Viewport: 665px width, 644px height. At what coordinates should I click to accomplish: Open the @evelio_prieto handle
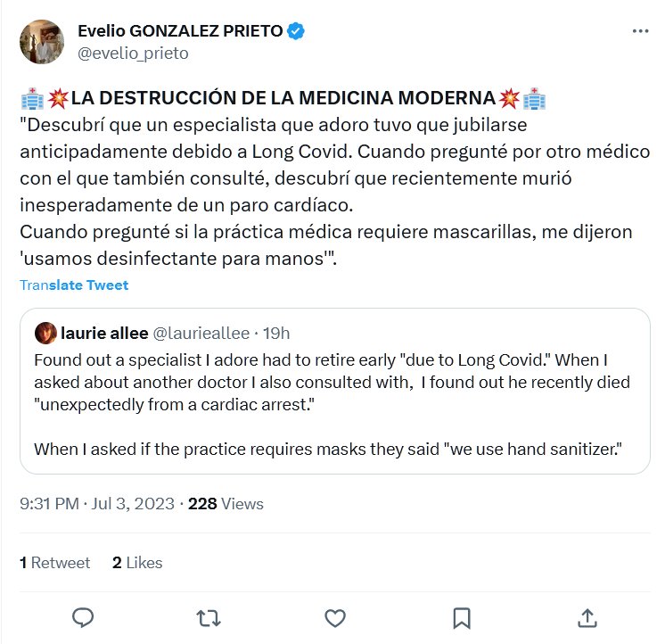(133, 54)
